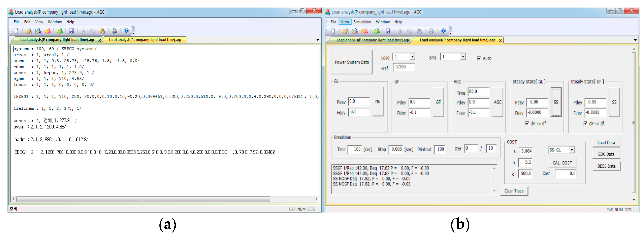Expand the SYS combo box
This screenshot has height=237, width=644.
coord(463,57)
